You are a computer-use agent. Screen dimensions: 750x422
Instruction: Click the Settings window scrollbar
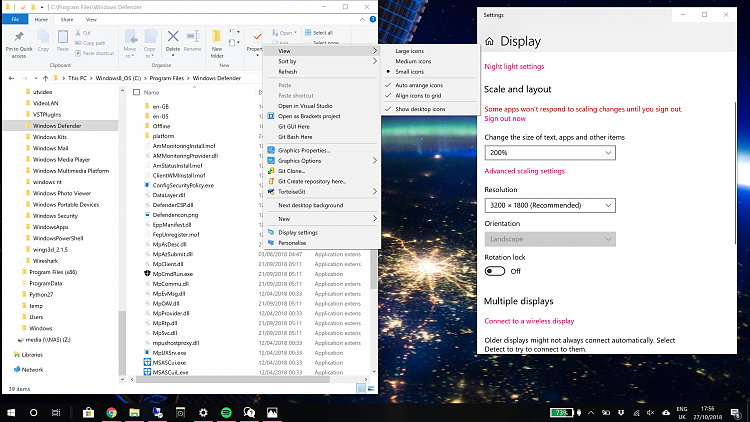(x=736, y=172)
